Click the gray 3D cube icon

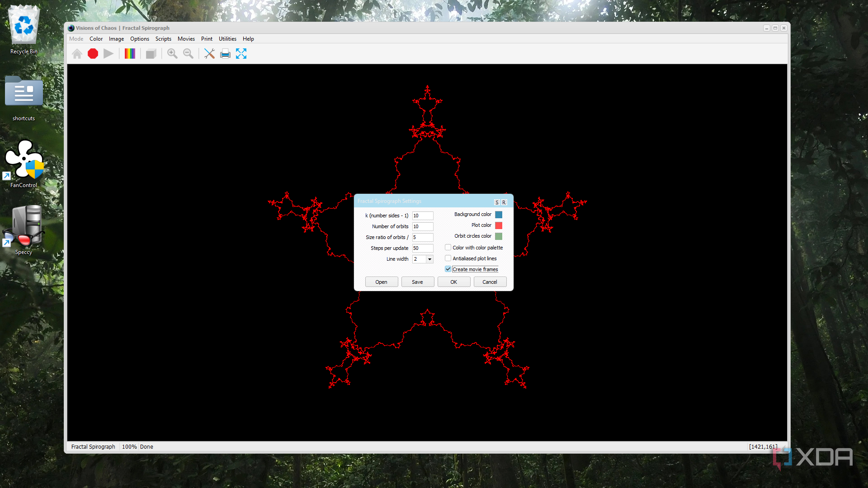click(151, 54)
